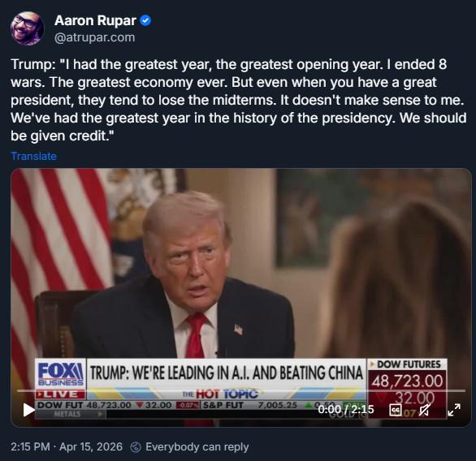
Task: Click the reply-settings circle icon
Action: pyautogui.click(x=136, y=447)
